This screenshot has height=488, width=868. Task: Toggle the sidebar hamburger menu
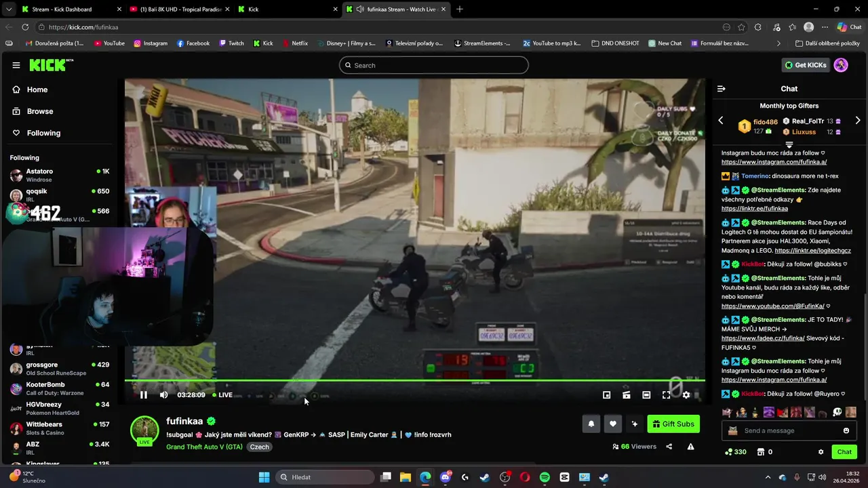(x=16, y=65)
